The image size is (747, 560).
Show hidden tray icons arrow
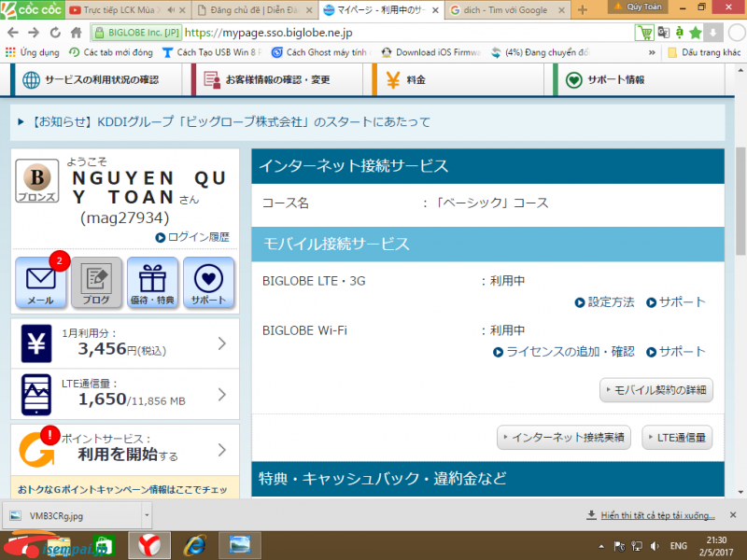pos(601,546)
